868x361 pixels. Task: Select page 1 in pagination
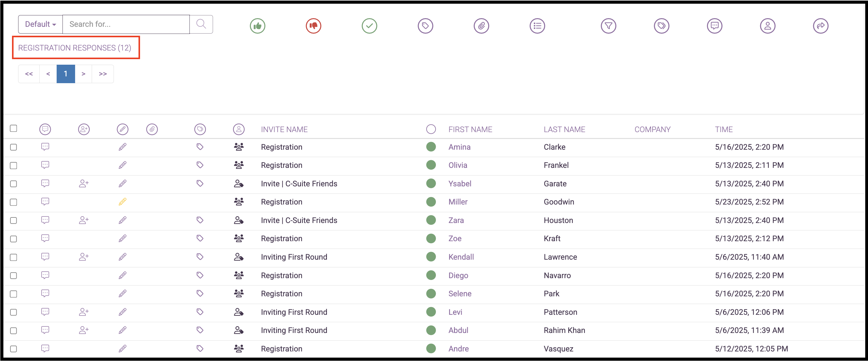tap(66, 74)
